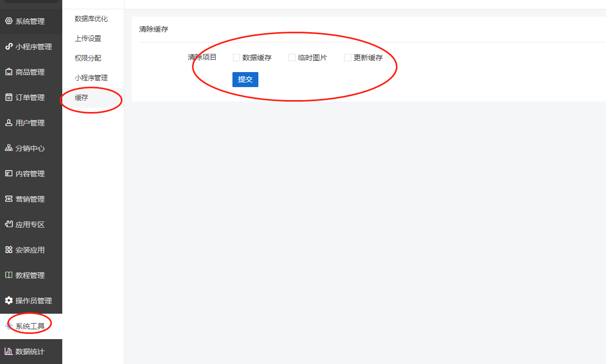Open the 内容管理 menu
The image size is (606, 364).
pos(31,174)
